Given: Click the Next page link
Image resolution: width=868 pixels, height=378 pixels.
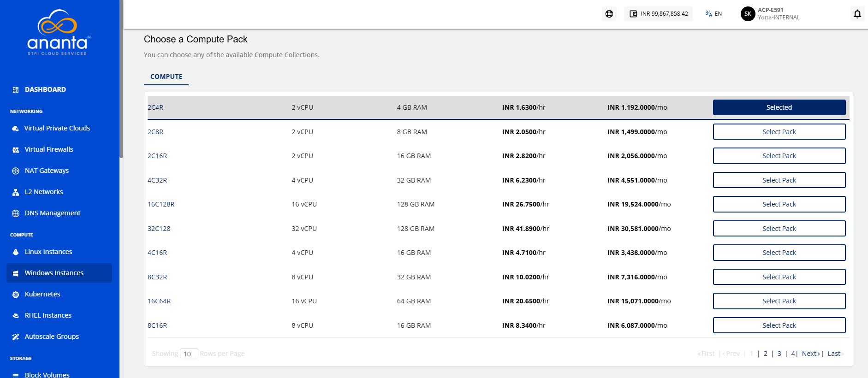Looking at the screenshot, I should click(811, 354).
